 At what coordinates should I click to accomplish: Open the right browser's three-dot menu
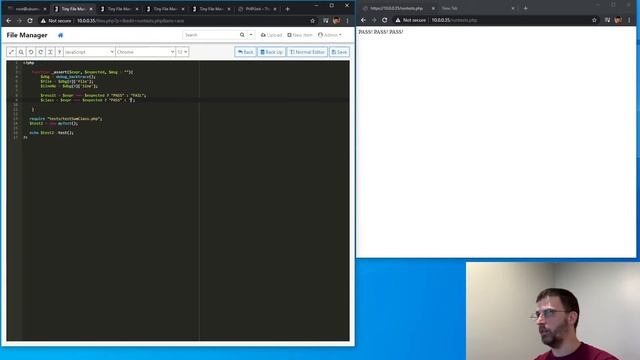629,20
